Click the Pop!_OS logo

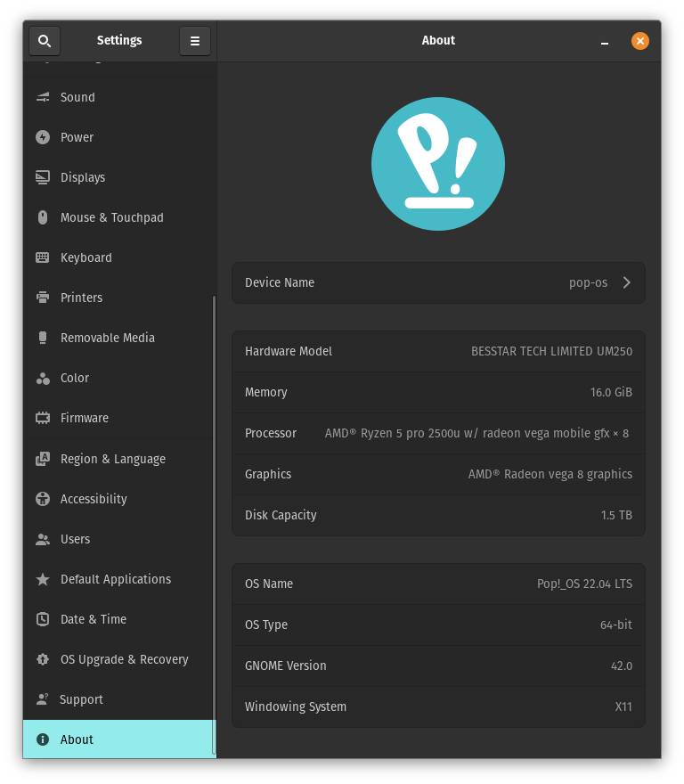(438, 164)
